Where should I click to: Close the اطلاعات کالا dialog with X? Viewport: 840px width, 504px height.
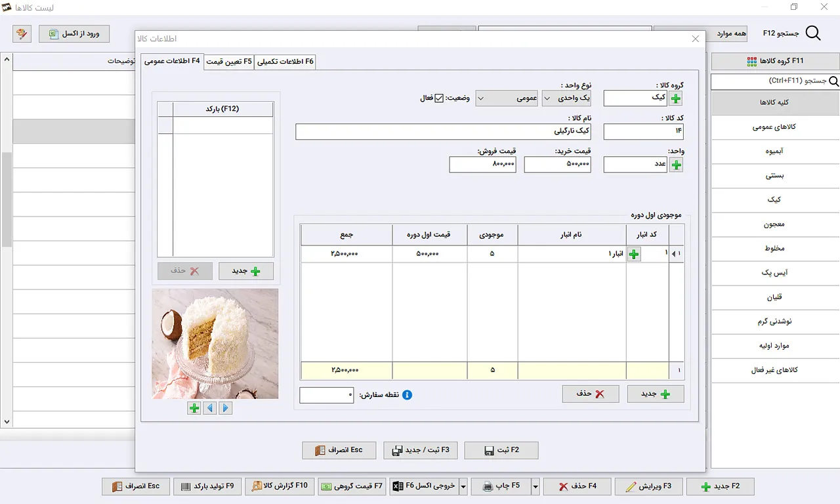tap(696, 39)
